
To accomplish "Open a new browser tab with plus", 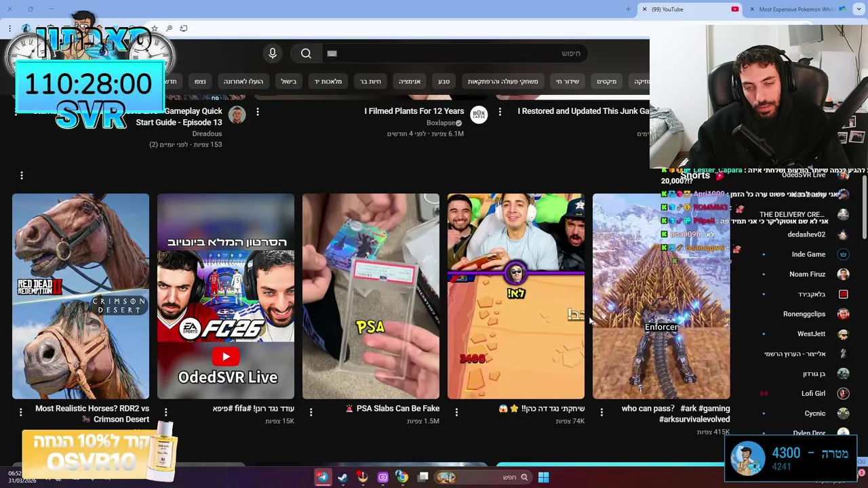I will pyautogui.click(x=628, y=9).
